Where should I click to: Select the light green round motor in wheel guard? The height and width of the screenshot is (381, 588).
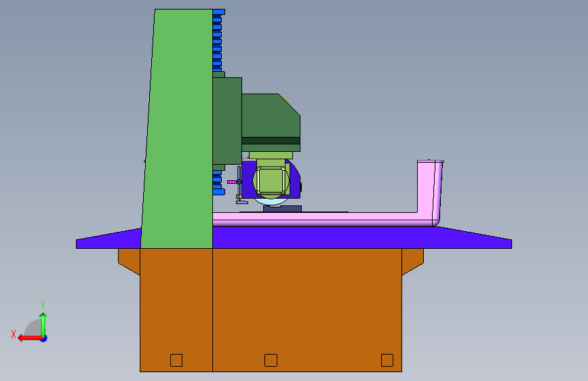[271, 181]
